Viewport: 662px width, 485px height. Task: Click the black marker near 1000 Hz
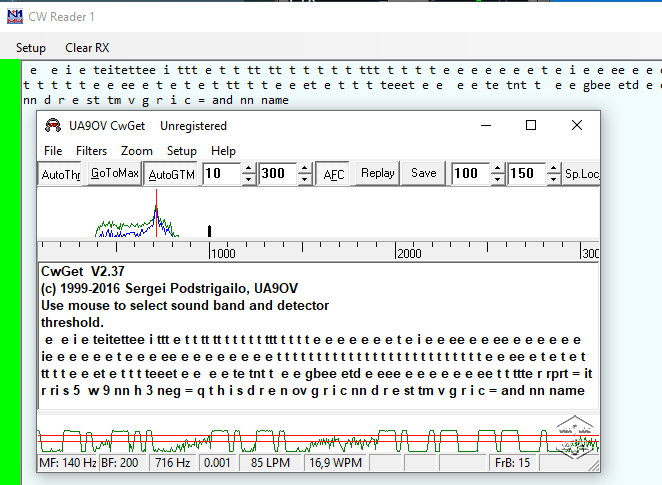tap(209, 231)
